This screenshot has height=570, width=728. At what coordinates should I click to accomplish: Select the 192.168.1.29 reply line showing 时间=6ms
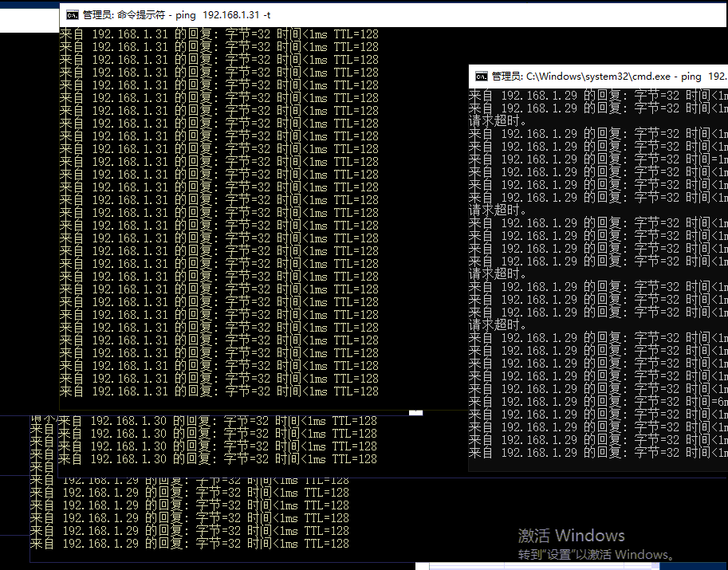[598, 402]
